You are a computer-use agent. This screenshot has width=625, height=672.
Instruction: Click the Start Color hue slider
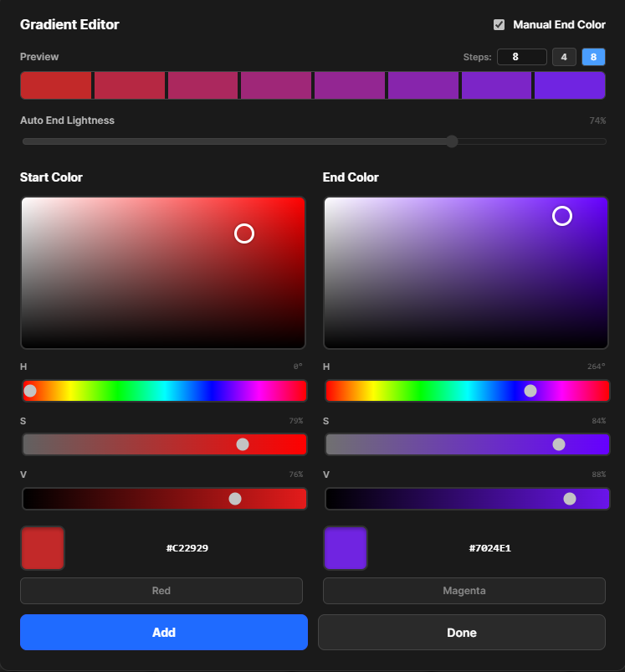coord(164,391)
